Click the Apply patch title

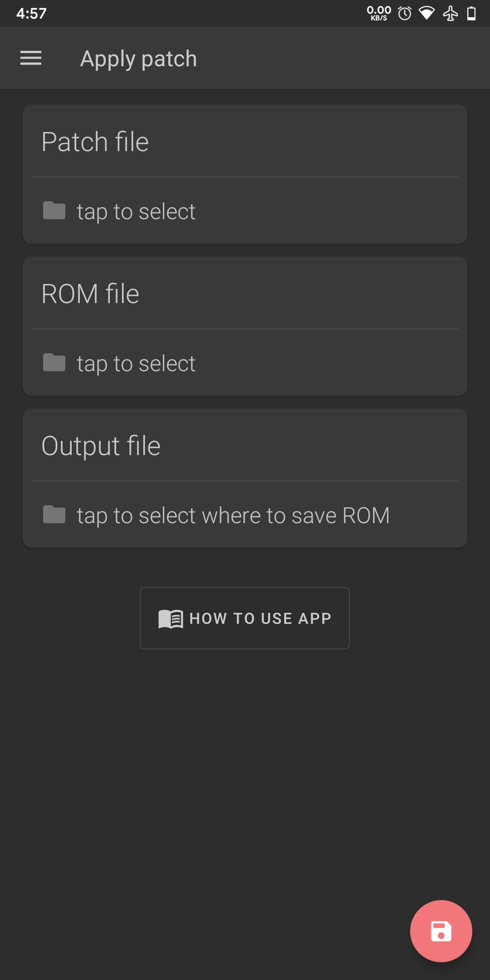138,59
